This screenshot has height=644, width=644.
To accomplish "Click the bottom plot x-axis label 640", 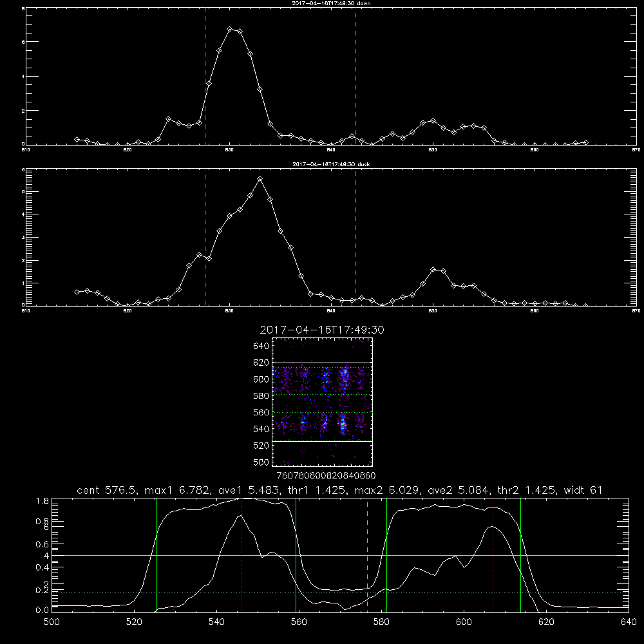I will pos(629,622).
